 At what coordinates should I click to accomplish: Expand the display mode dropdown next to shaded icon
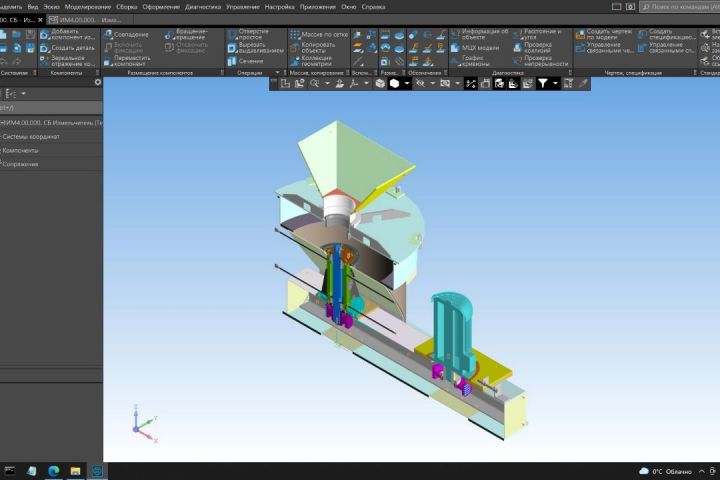tap(407, 84)
